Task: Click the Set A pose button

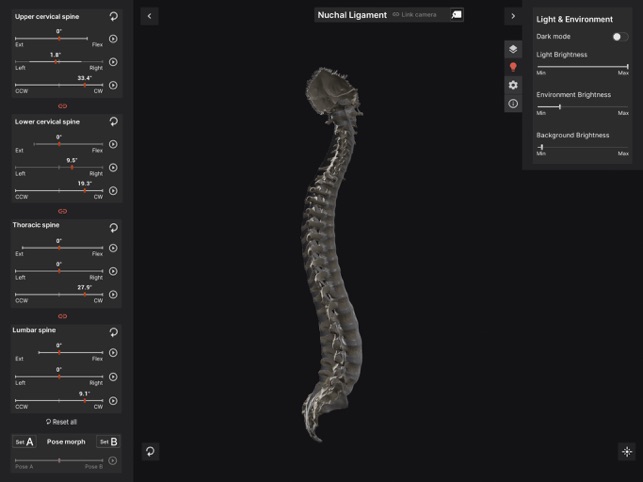Action: [x=25, y=441]
